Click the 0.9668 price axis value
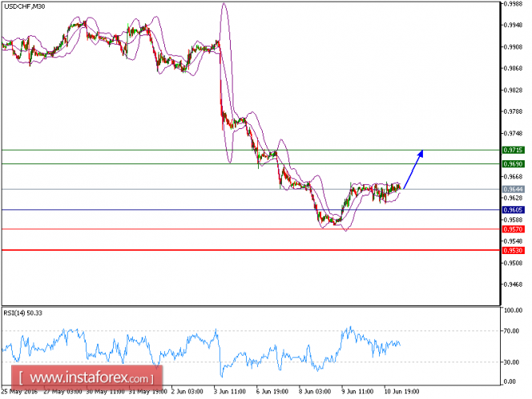This screenshot has width=532, height=399. click(513, 177)
